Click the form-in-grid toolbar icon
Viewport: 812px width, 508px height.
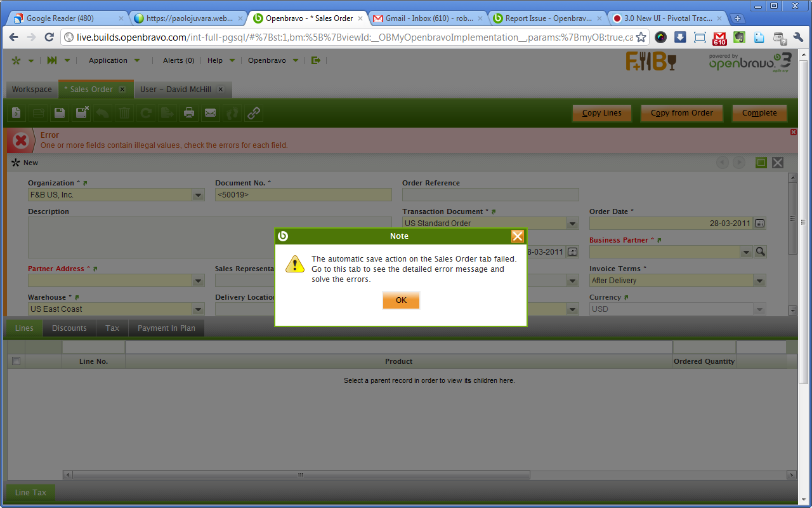(x=38, y=113)
